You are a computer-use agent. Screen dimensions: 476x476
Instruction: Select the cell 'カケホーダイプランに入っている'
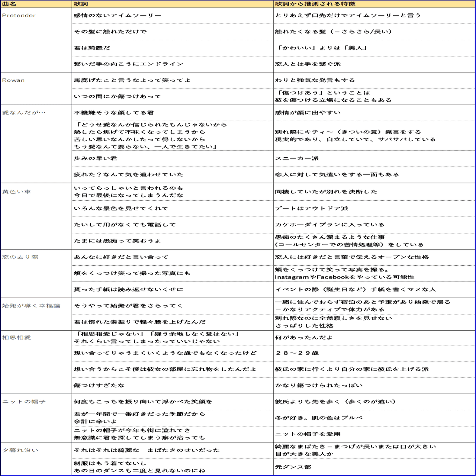374,225
